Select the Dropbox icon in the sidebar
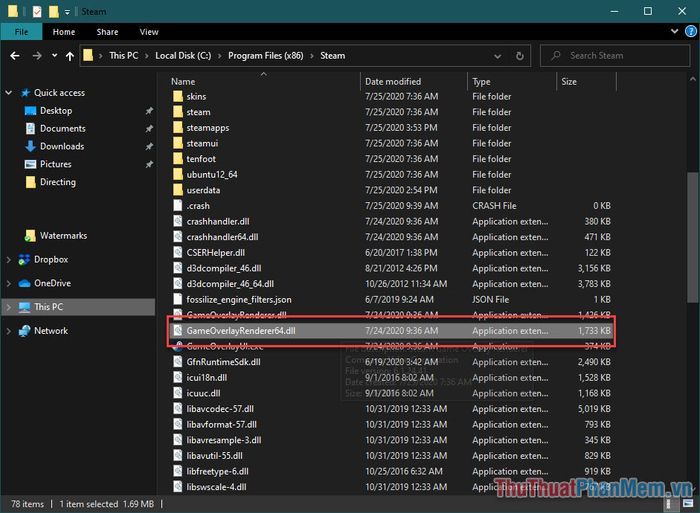This screenshot has width=700, height=513. 24,259
